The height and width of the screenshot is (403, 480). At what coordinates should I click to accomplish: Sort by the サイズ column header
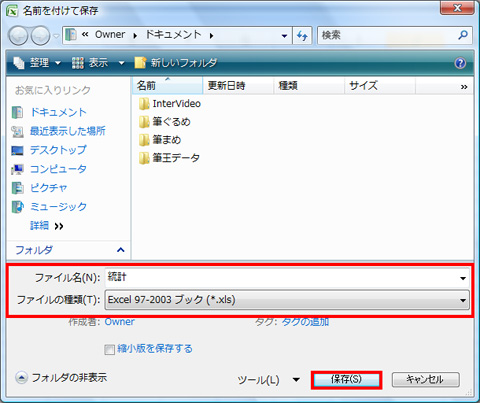(380, 86)
